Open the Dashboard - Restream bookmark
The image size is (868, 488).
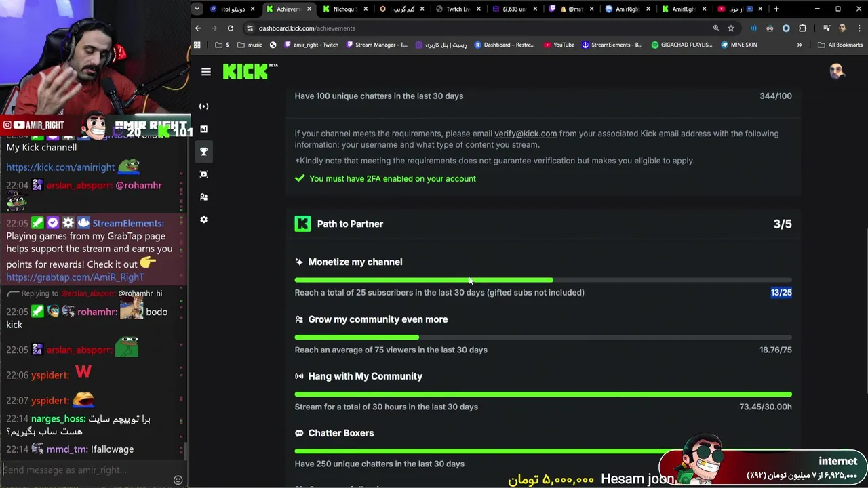tap(505, 45)
